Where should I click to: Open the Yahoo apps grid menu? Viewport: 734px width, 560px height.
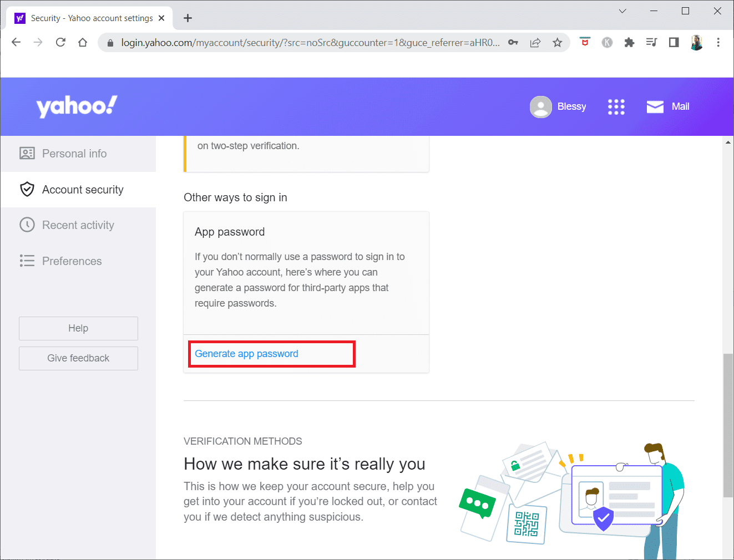coord(616,107)
